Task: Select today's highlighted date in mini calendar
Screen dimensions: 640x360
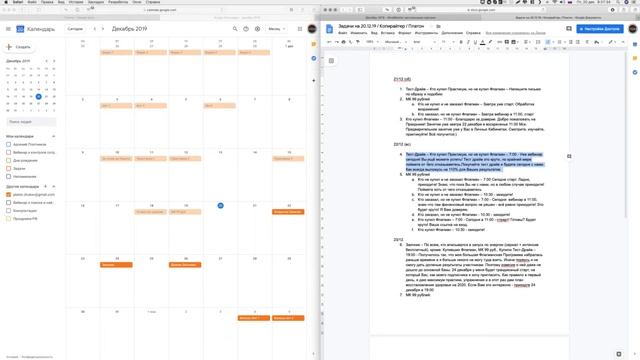Action: pos(38,97)
